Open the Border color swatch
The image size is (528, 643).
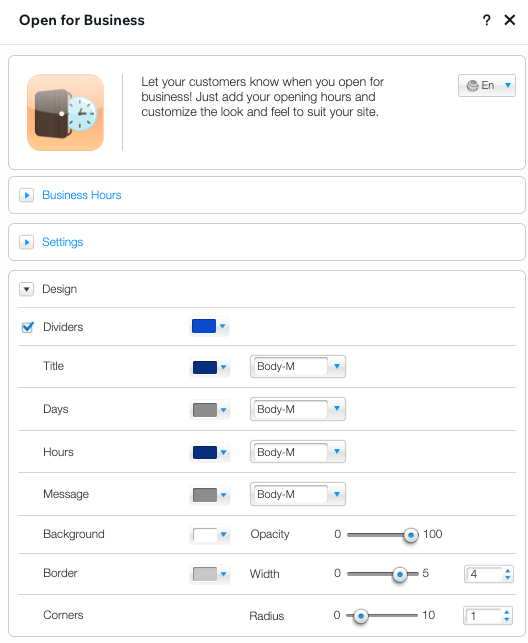(209, 574)
